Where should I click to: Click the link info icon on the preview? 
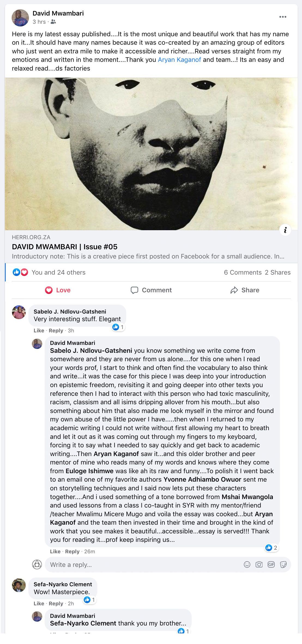coord(285,230)
